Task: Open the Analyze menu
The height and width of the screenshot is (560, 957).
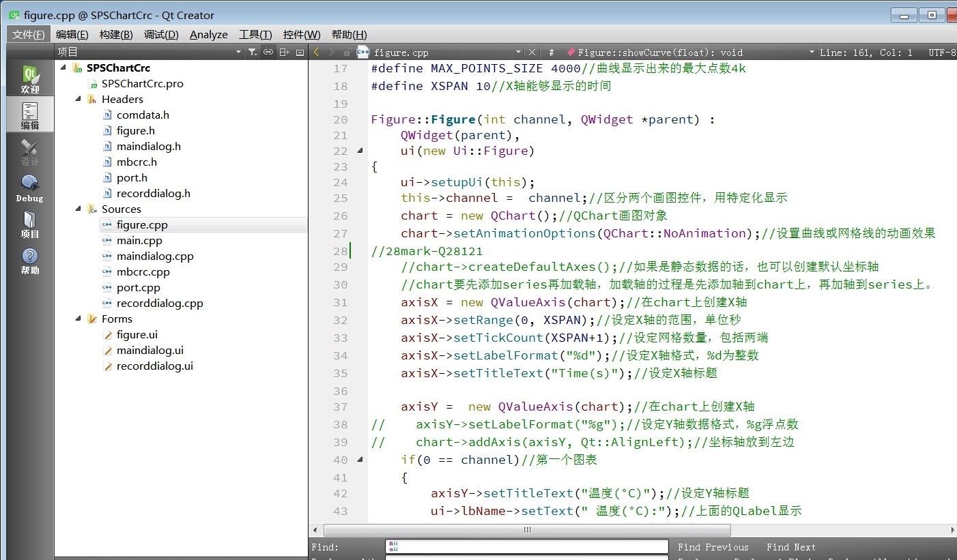Action: [209, 34]
